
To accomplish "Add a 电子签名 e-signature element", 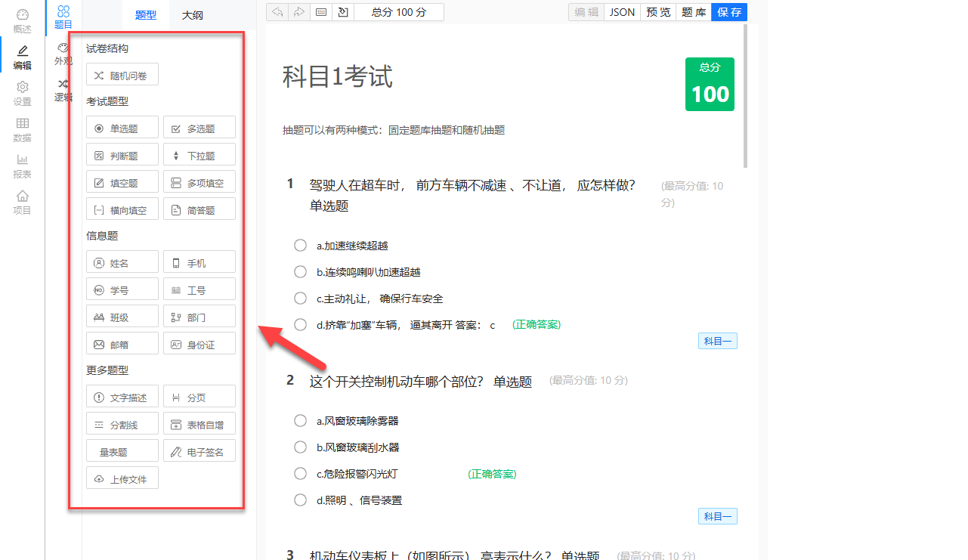I will [x=199, y=451].
